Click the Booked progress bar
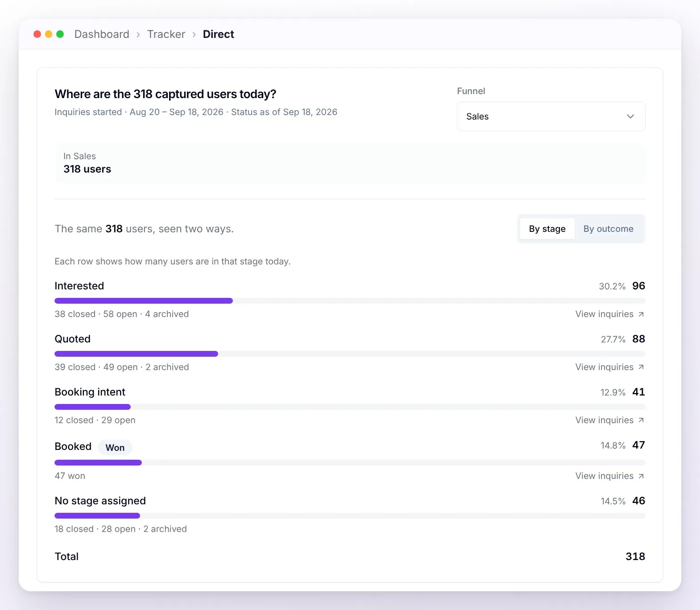This screenshot has width=700, height=610. click(x=350, y=462)
